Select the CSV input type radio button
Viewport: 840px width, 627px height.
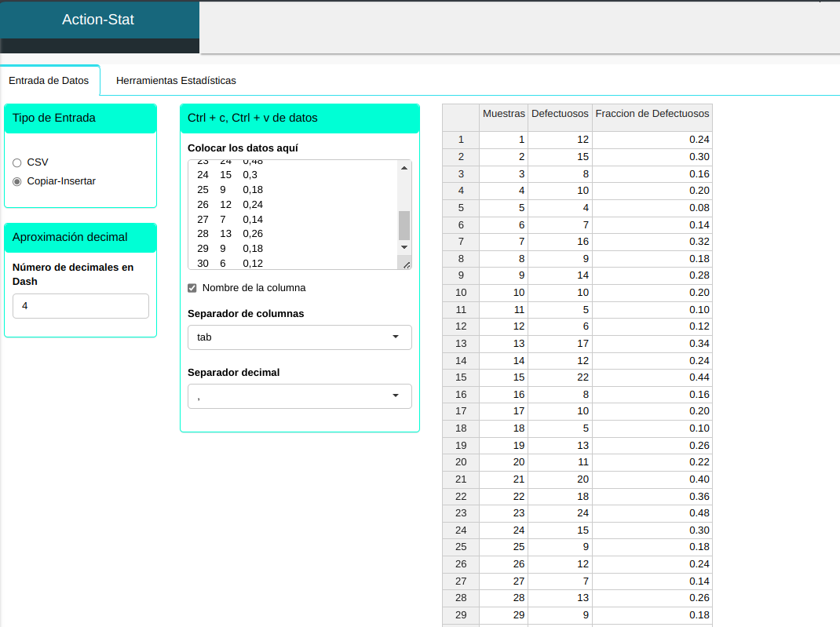17,162
